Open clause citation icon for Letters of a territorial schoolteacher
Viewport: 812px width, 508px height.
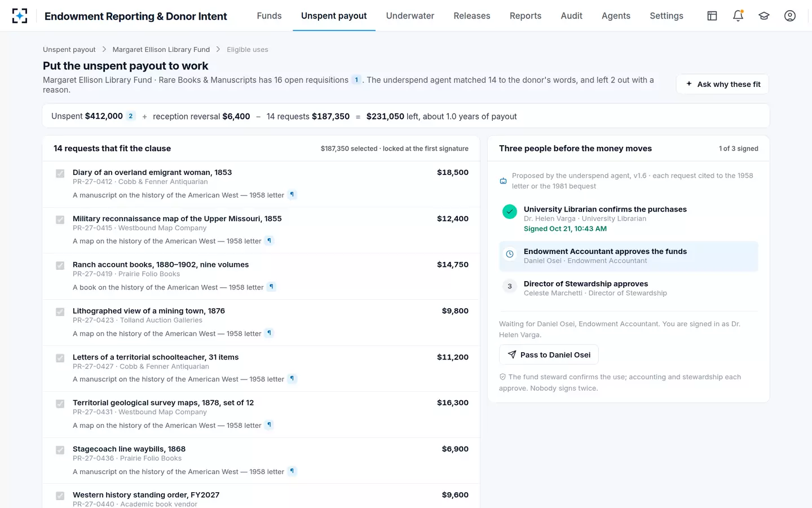(x=292, y=379)
